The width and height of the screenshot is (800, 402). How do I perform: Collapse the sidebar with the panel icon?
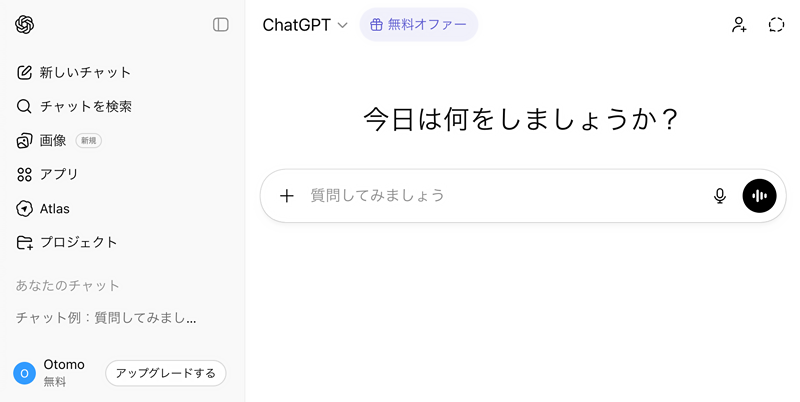pos(221,25)
